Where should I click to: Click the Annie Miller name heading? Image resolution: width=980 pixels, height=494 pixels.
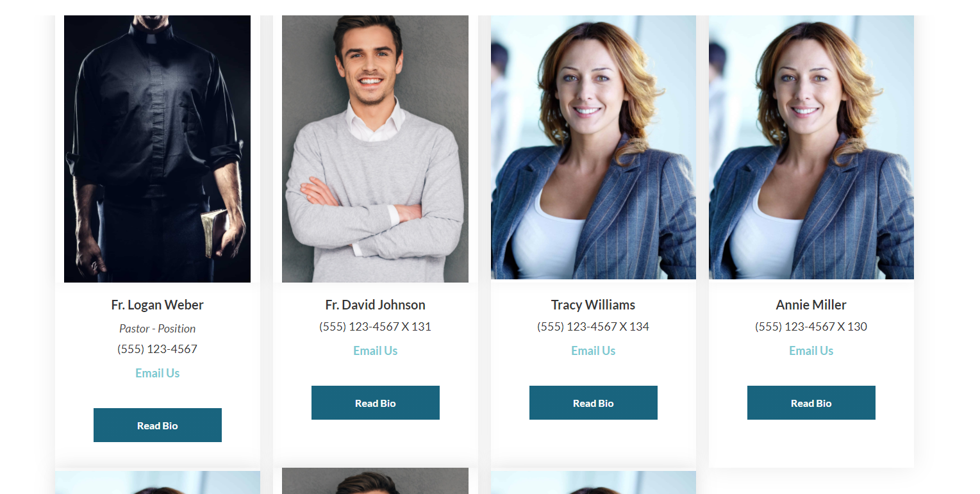click(x=811, y=305)
